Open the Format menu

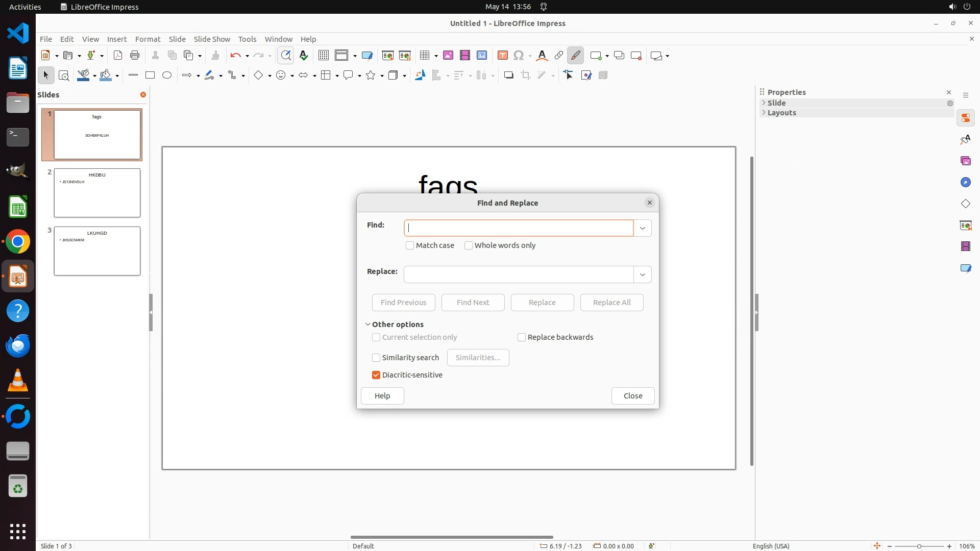pos(148,39)
